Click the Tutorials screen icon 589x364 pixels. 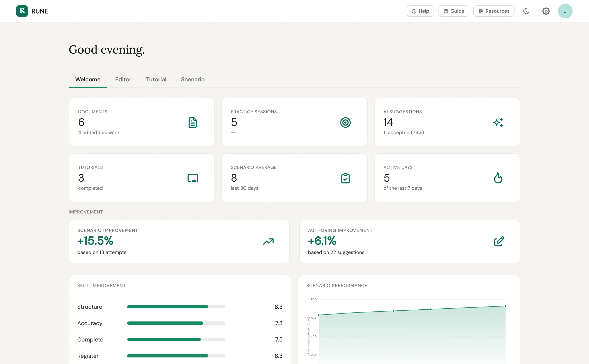(x=193, y=178)
